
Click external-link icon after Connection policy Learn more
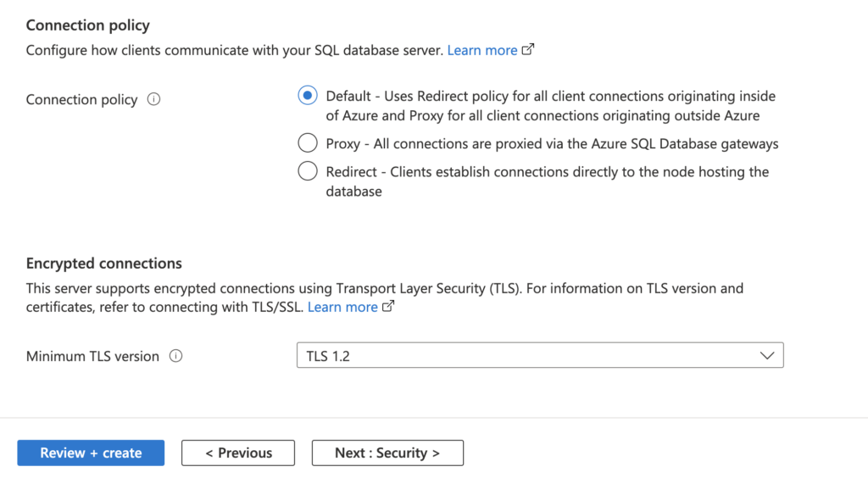point(528,50)
